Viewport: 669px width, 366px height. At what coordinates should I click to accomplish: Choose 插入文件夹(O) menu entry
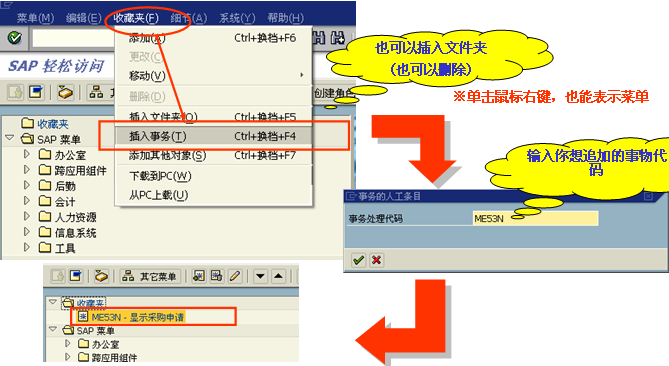[x=213, y=116]
